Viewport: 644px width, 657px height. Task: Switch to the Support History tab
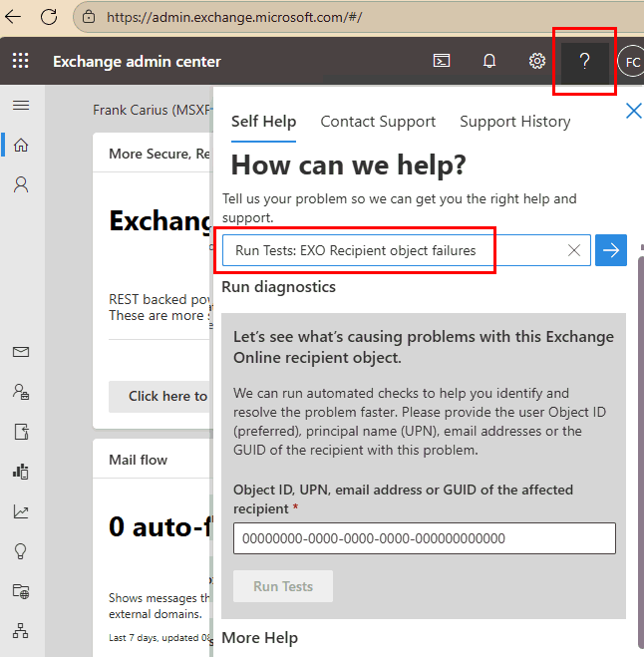(514, 122)
